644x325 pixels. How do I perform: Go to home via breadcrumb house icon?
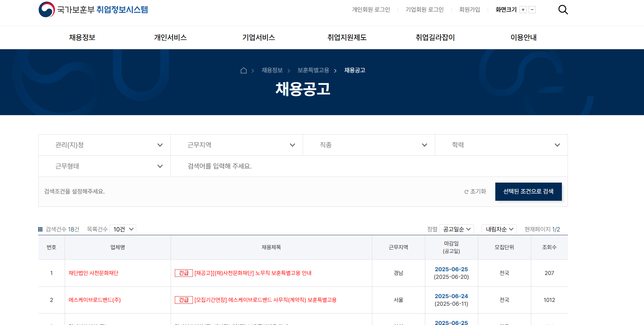tap(244, 70)
